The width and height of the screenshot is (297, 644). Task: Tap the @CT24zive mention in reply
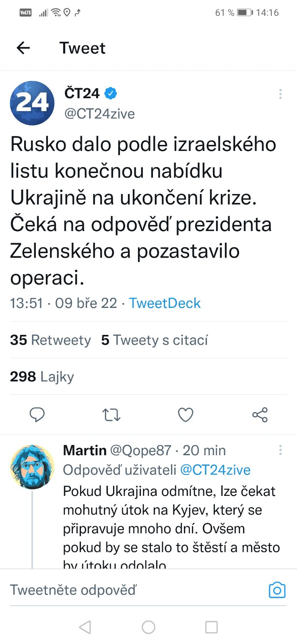(x=215, y=470)
